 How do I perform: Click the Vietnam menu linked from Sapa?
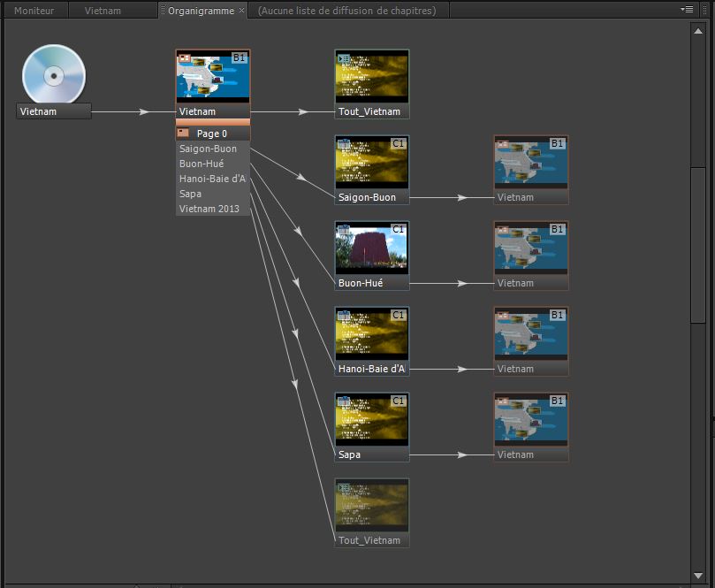click(x=530, y=421)
